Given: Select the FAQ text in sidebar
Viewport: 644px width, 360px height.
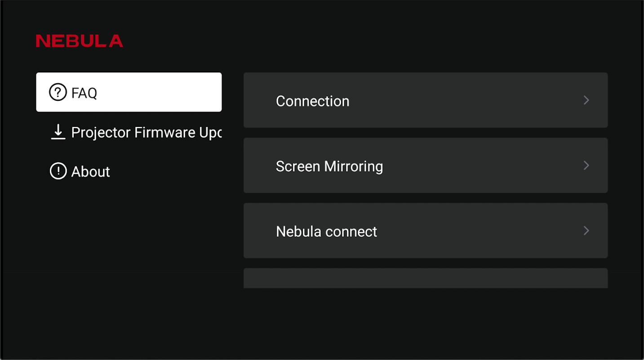Looking at the screenshot, I should click(84, 93).
